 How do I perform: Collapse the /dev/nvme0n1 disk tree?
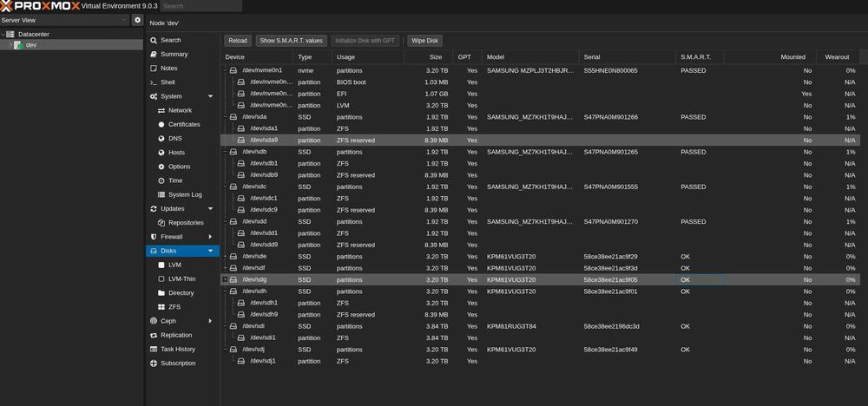225,71
